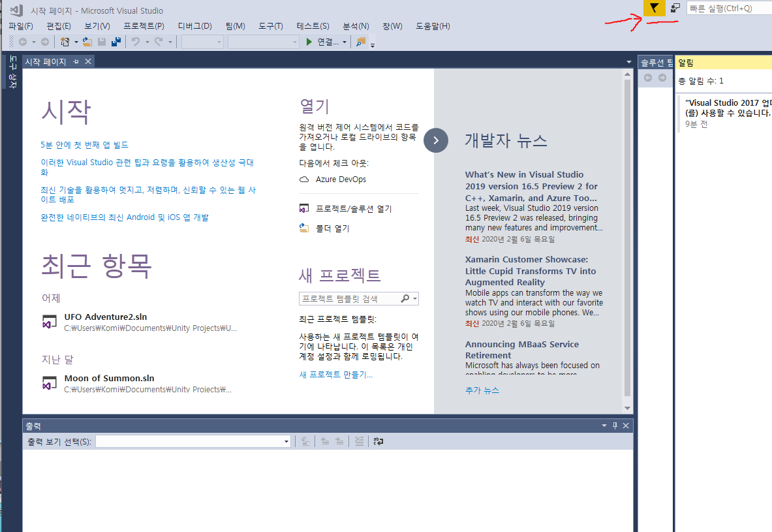Close the Output panel
The image size is (772, 532).
(626, 426)
